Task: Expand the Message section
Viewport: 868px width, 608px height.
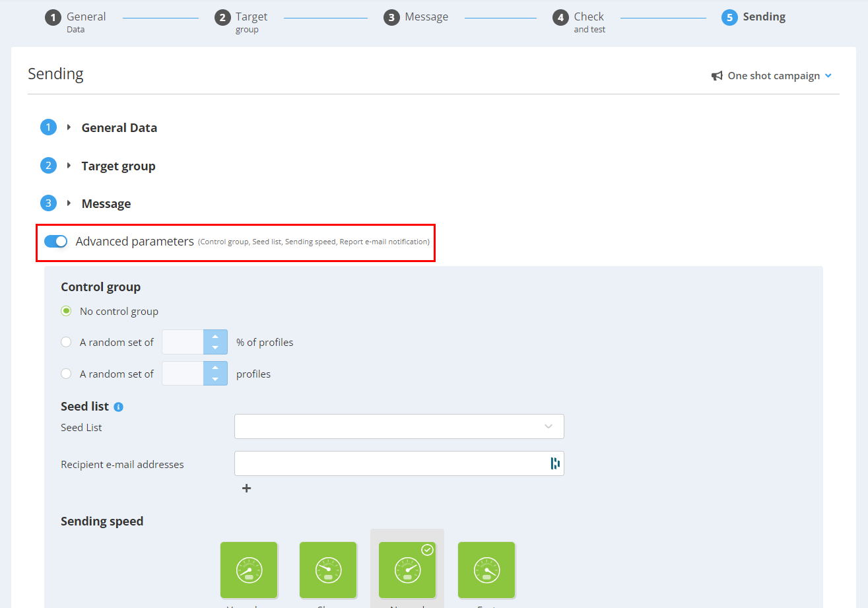Action: pyautogui.click(x=69, y=203)
